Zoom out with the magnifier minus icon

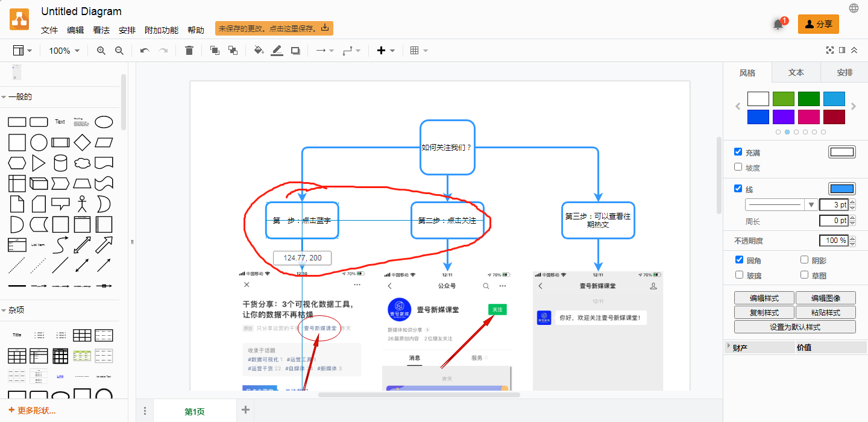coord(119,51)
